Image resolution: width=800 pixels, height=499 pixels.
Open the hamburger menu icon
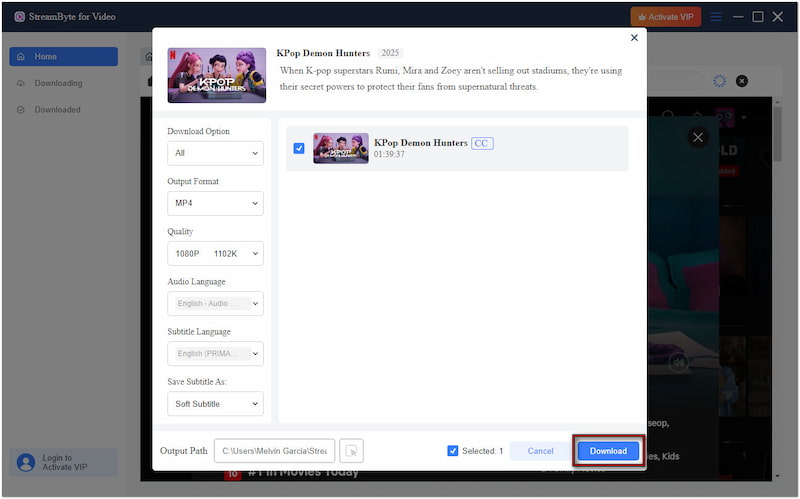click(716, 17)
